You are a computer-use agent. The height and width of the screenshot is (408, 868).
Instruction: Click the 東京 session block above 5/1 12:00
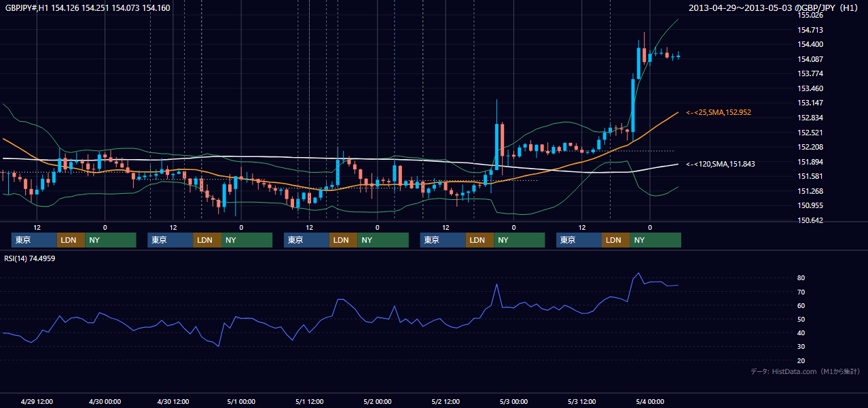click(x=306, y=240)
